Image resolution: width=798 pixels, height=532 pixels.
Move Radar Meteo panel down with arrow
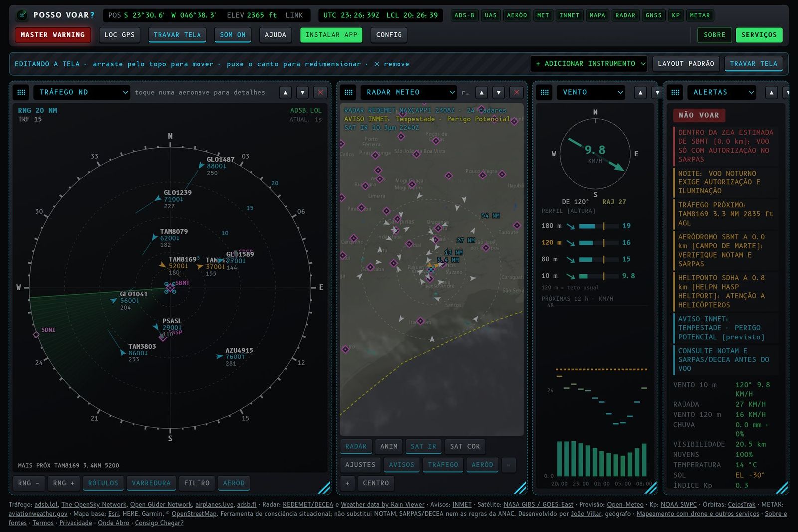(498, 92)
